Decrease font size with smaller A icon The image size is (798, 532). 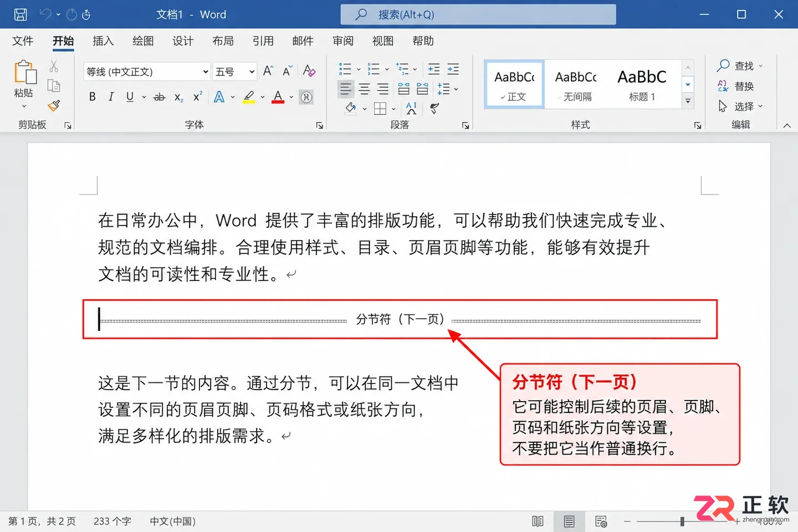(x=287, y=71)
